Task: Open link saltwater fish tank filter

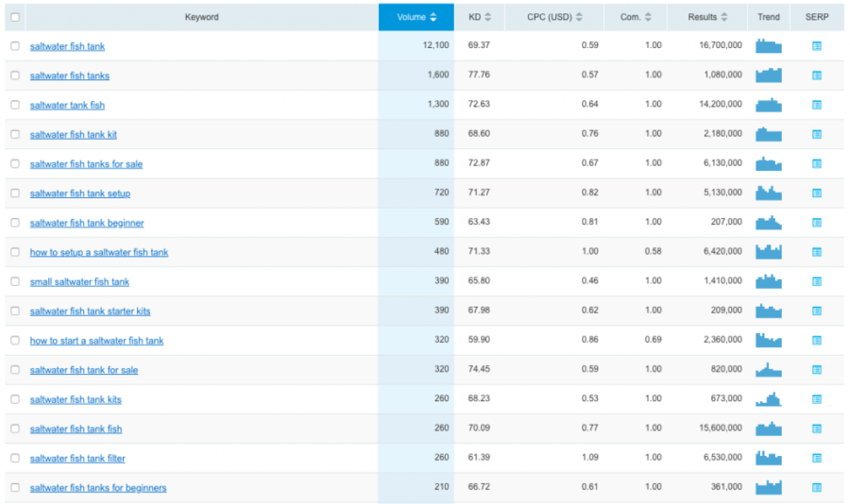Action: pyautogui.click(x=77, y=459)
